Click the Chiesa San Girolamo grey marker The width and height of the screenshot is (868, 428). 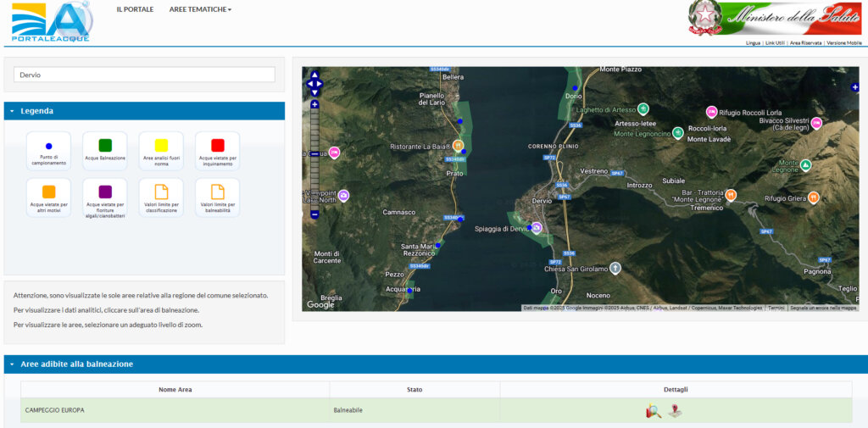pos(615,269)
